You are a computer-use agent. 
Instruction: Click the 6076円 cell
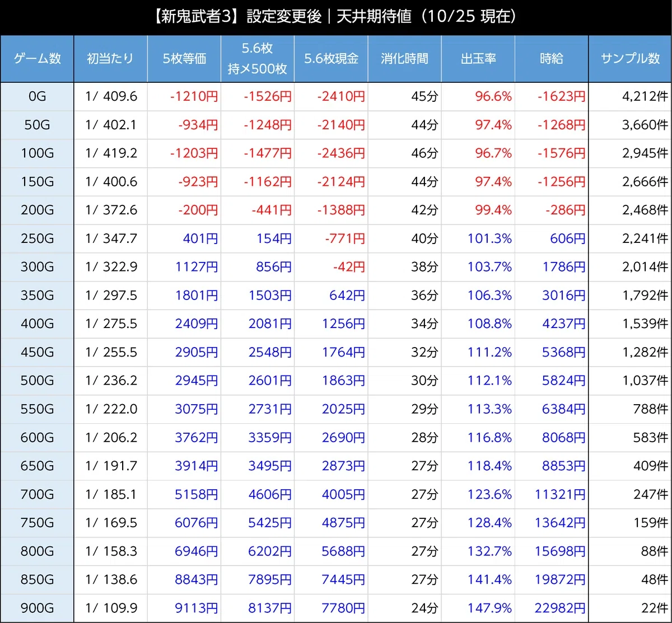click(184, 523)
